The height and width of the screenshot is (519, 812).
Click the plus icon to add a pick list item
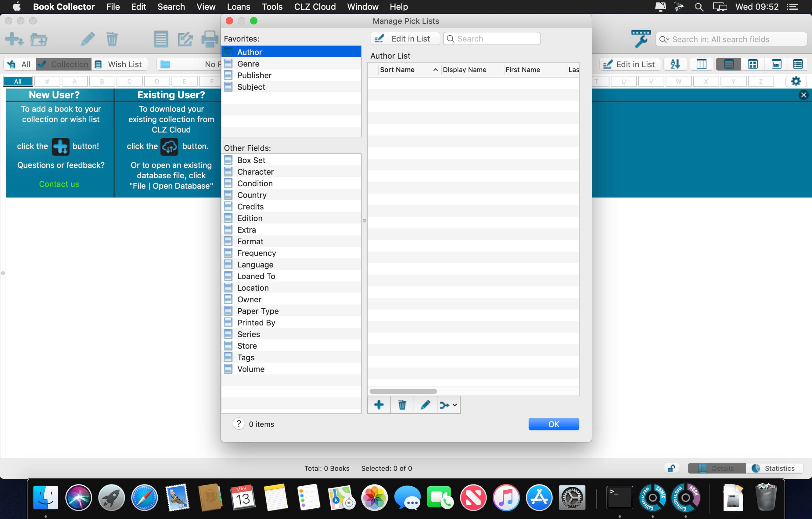point(379,405)
